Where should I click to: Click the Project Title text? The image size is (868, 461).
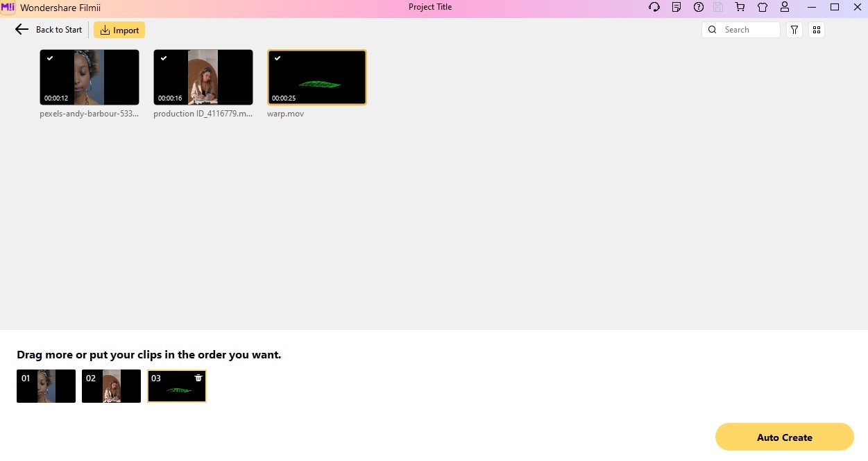(x=430, y=7)
